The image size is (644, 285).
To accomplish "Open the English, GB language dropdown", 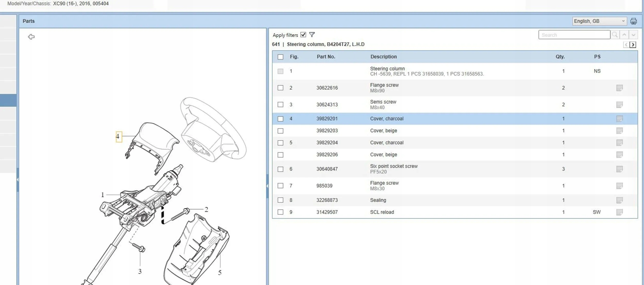I will pos(599,21).
